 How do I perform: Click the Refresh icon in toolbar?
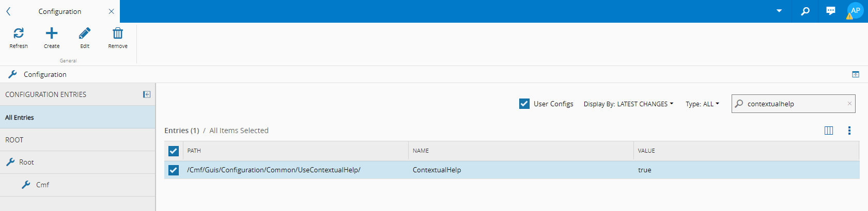pyautogui.click(x=19, y=34)
